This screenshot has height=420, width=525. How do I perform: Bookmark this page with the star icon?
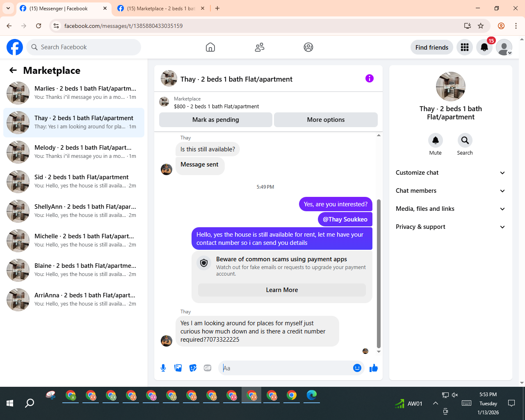point(481,26)
